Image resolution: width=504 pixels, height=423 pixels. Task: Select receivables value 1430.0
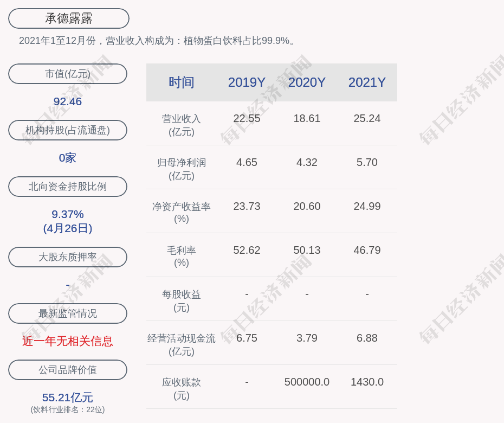[367, 382]
